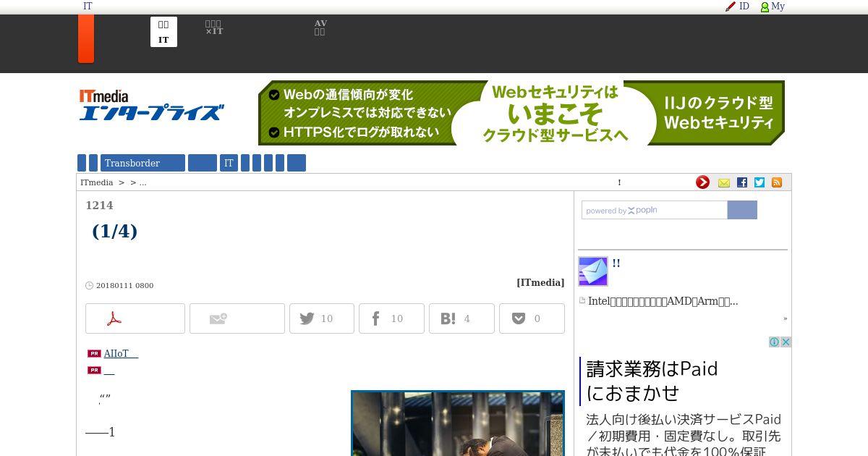Click the search submit button beside popIn field
This screenshot has height=456, width=868.
click(x=742, y=210)
